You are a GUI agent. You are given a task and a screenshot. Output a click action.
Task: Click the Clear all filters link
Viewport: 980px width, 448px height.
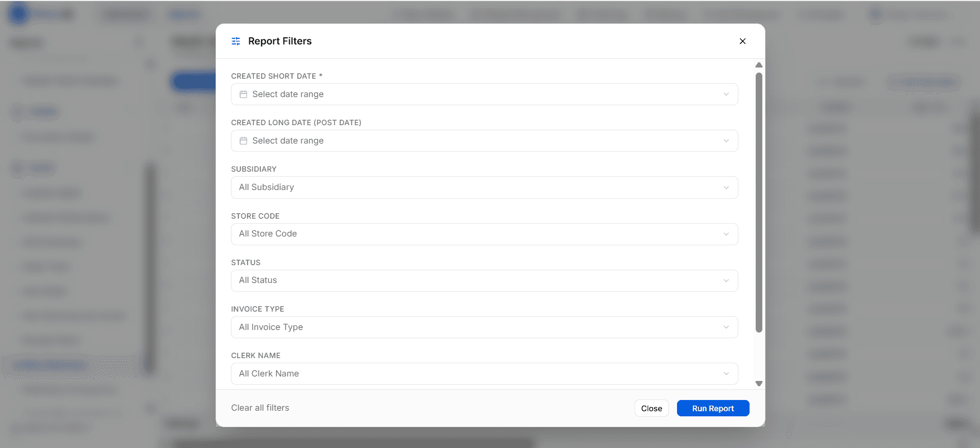coord(260,408)
